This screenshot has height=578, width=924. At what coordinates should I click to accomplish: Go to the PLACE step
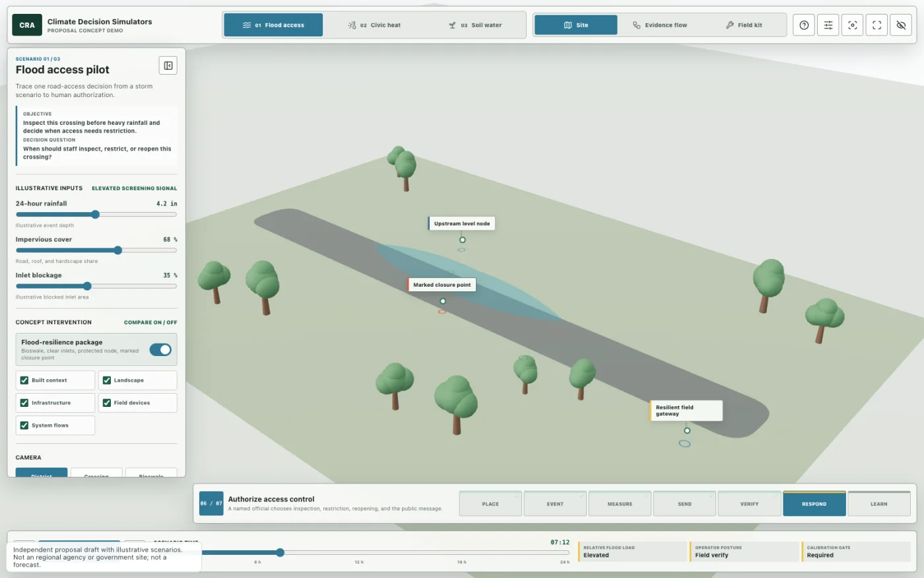tap(490, 503)
